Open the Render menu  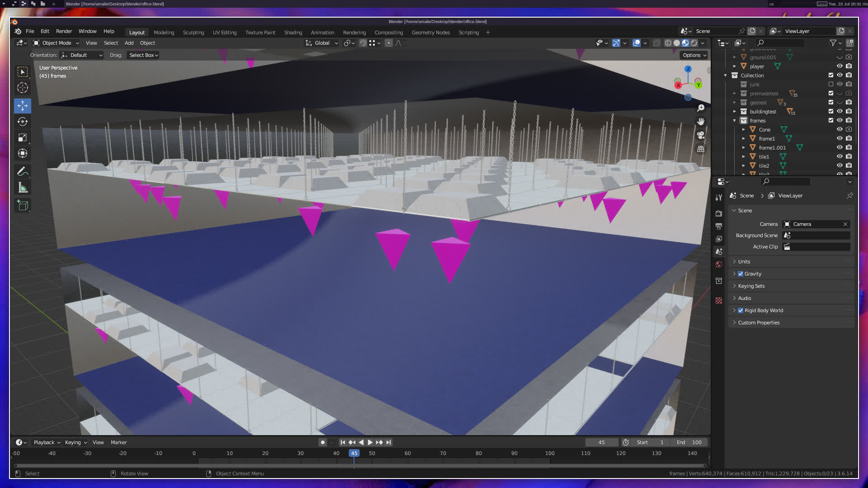coord(64,31)
